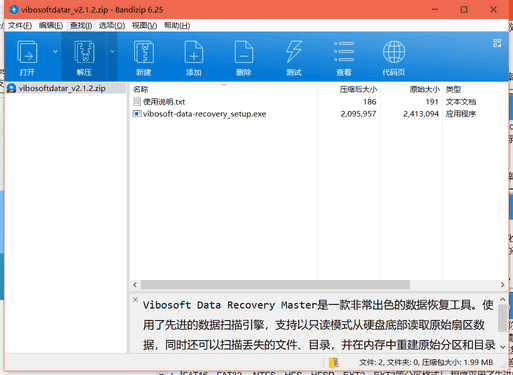The height and width of the screenshot is (375, 513).
Task: Click the horizontal scrollbar right arrow
Action: pos(502,285)
